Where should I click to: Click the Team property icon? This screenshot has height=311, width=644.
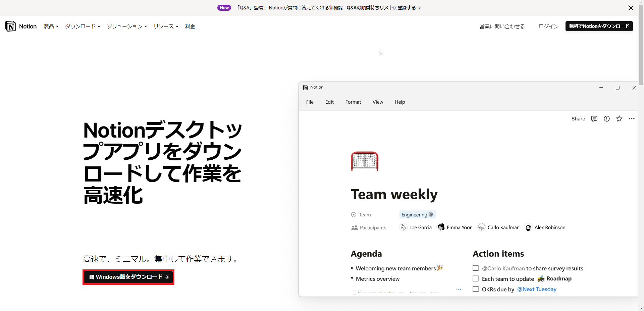354,215
